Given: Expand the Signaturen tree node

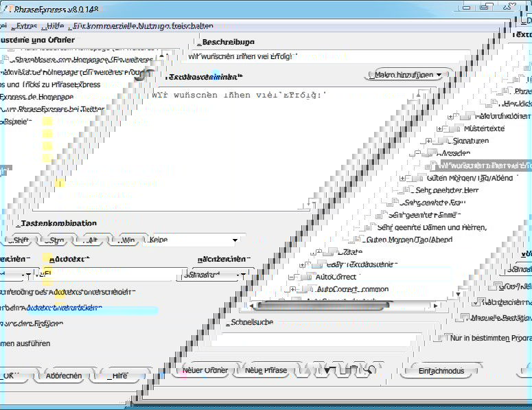Looking at the screenshot, I should coord(428,141).
